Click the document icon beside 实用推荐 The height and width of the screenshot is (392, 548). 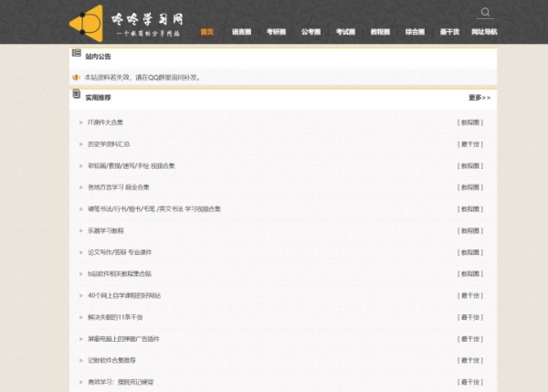(77, 94)
